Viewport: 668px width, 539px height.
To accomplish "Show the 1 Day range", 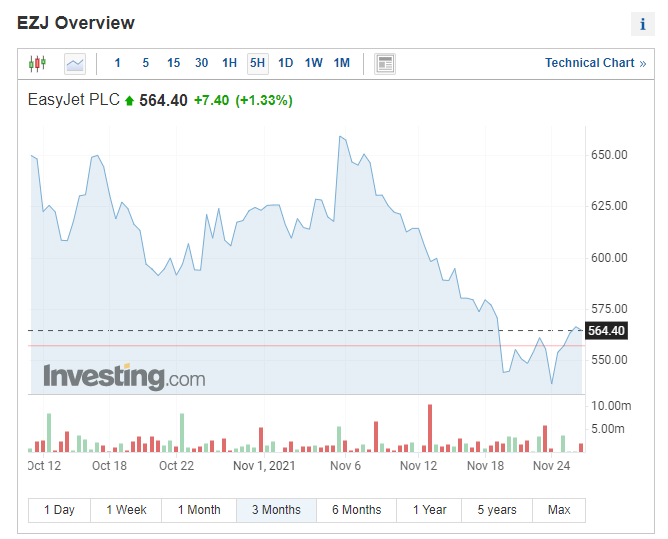I will coord(59,510).
